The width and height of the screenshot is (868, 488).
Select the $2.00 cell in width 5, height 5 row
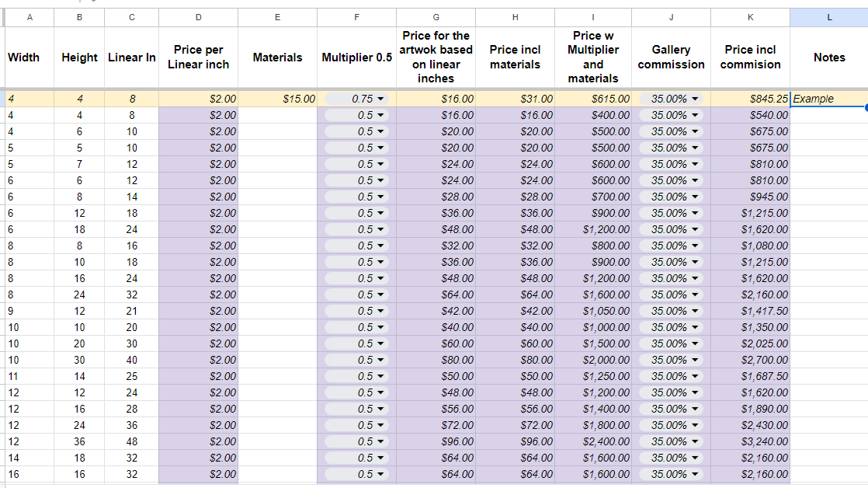pos(198,148)
